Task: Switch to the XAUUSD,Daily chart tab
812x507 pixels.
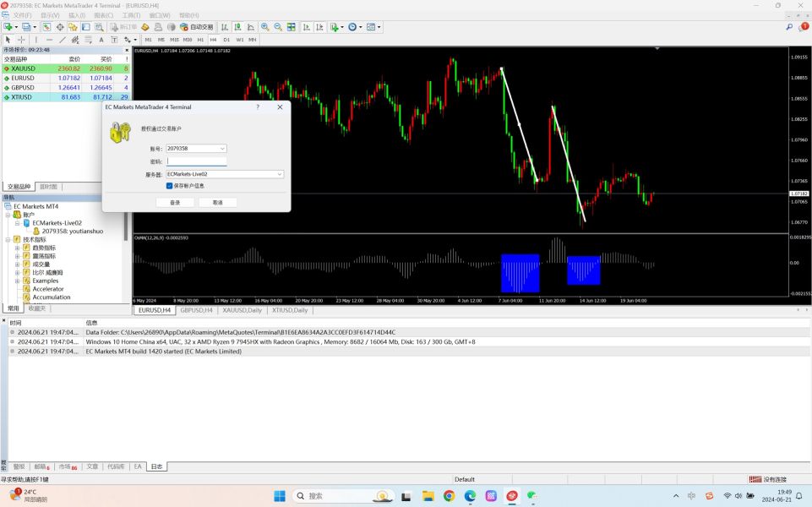Action: 242,310
